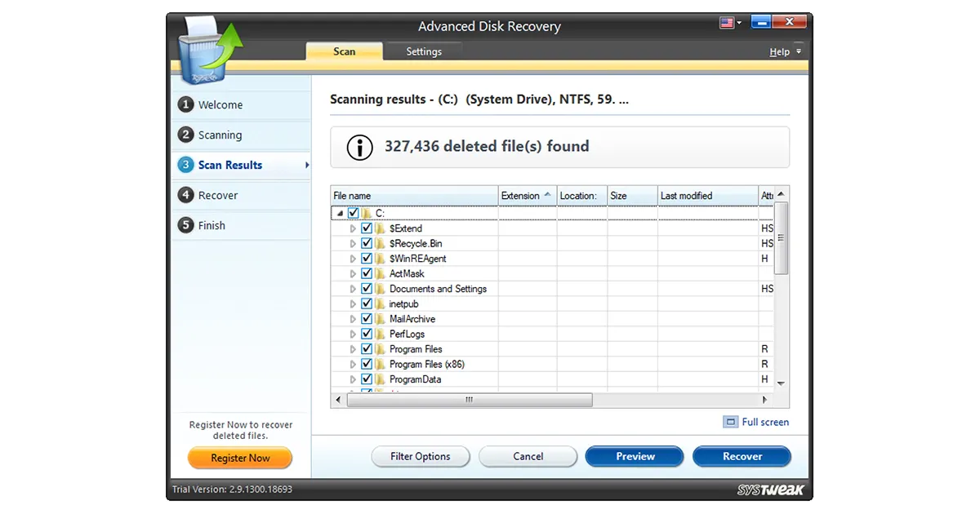Click the ActMask folder icon
The width and height of the screenshot is (980, 514).
[x=381, y=273]
